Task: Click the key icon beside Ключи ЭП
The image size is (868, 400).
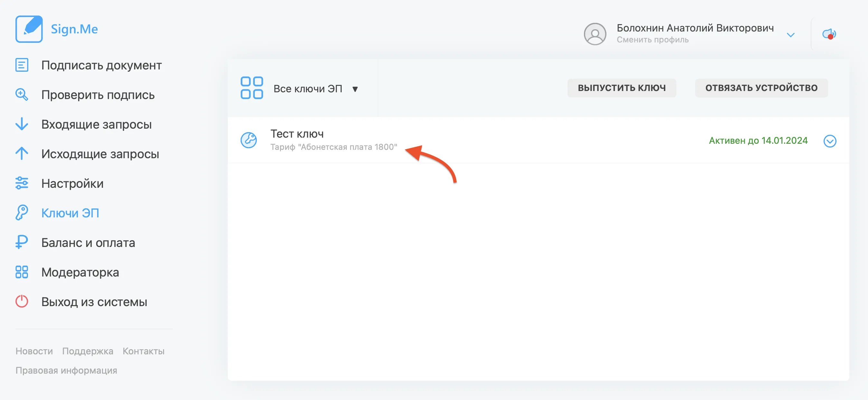Action: 22,213
